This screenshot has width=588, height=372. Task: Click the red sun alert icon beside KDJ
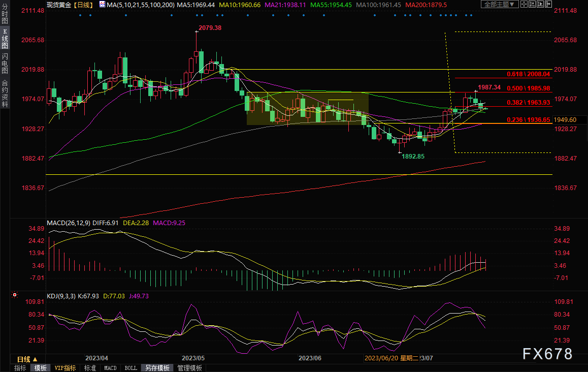[x=15, y=295]
